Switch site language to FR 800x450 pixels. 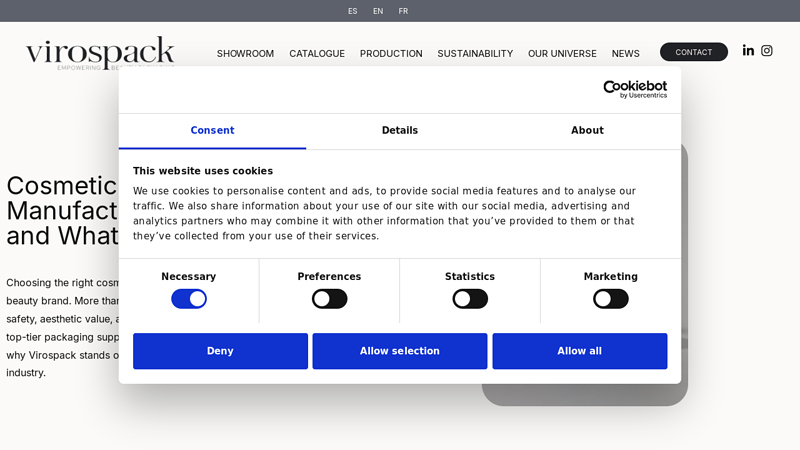tap(403, 11)
